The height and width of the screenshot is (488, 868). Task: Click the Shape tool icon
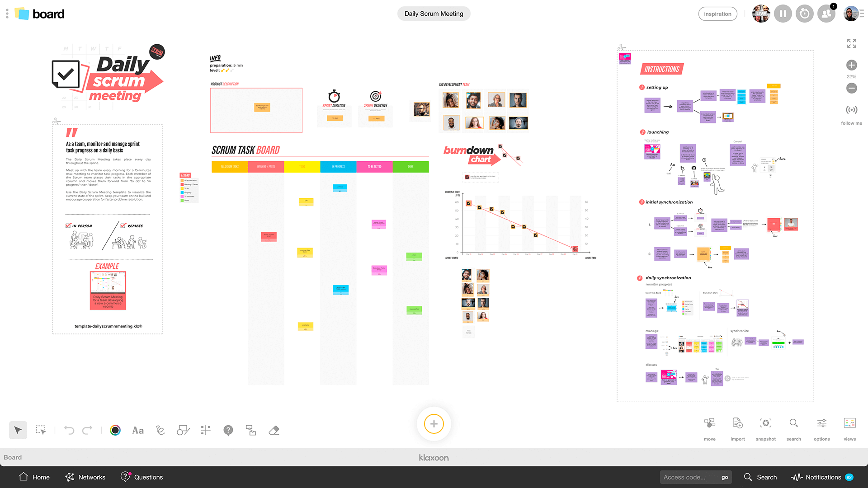point(183,430)
